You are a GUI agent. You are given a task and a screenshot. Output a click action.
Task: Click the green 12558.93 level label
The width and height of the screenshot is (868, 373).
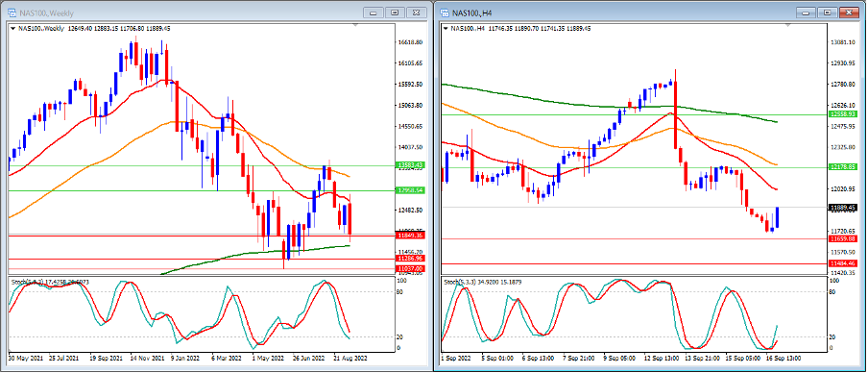tap(843, 114)
